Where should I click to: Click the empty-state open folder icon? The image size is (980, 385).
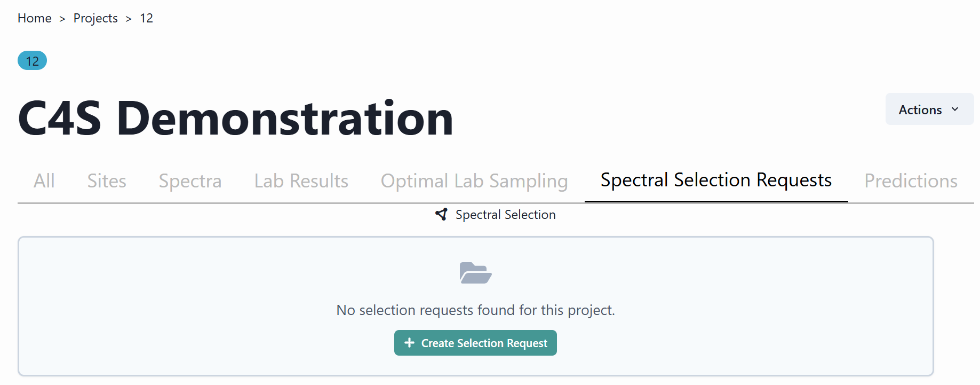(x=475, y=273)
